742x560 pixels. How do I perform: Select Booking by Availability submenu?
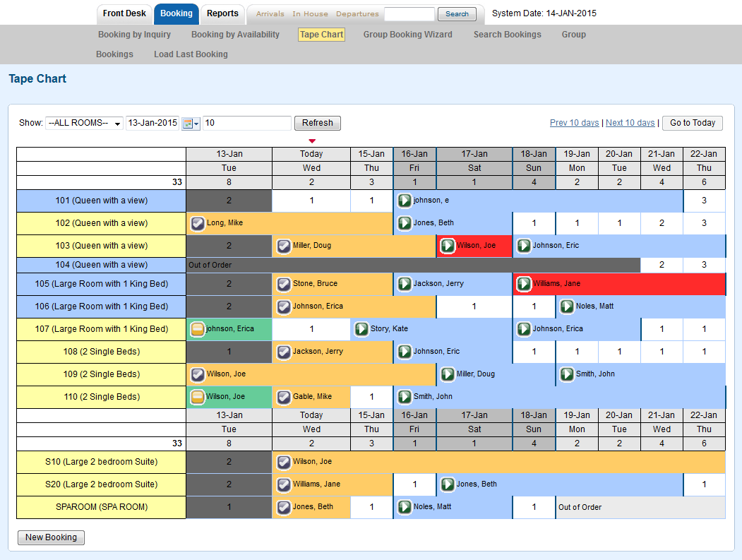(x=235, y=35)
